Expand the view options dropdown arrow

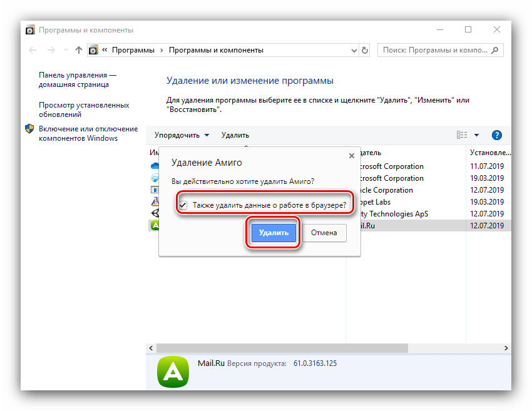pos(476,135)
